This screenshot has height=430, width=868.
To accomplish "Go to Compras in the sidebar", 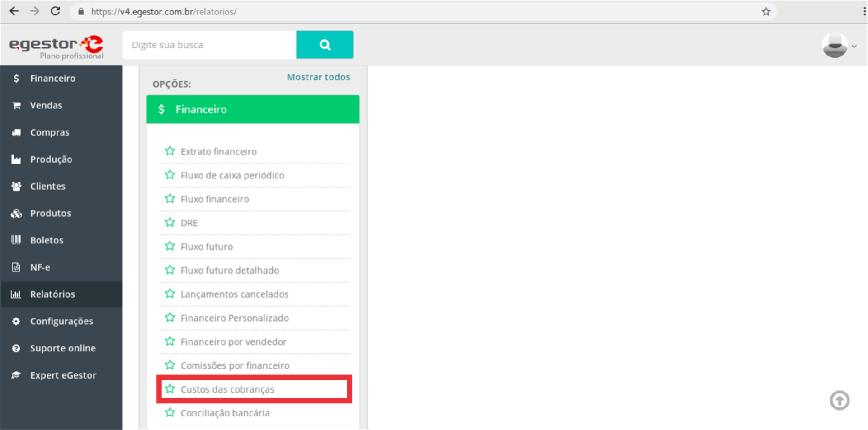I will (x=61, y=132).
